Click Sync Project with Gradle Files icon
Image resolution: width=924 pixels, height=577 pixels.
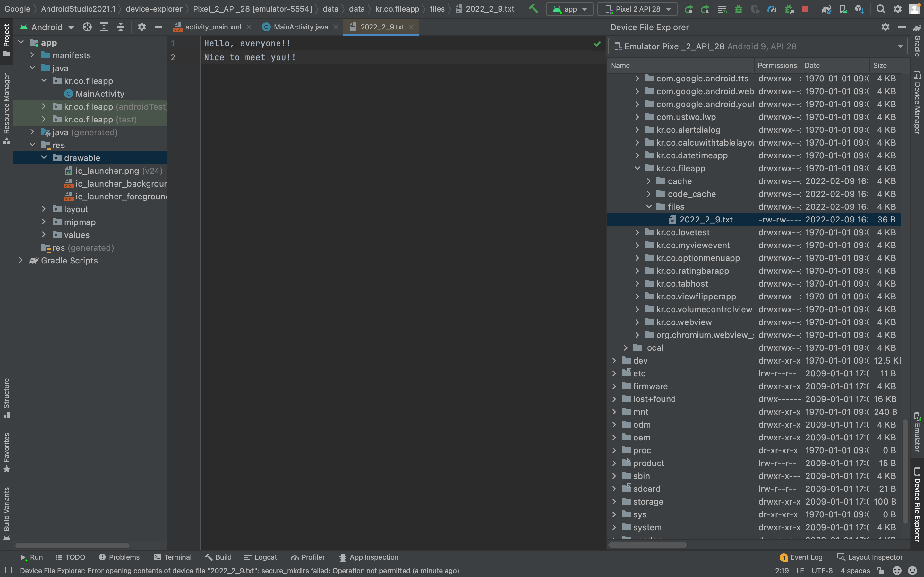pos(826,9)
